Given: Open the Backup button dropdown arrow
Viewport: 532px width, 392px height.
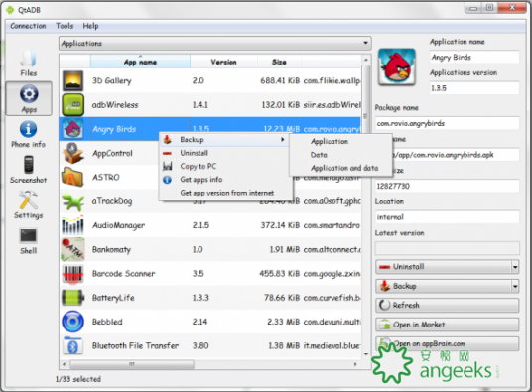Looking at the screenshot, I should tap(515, 286).
